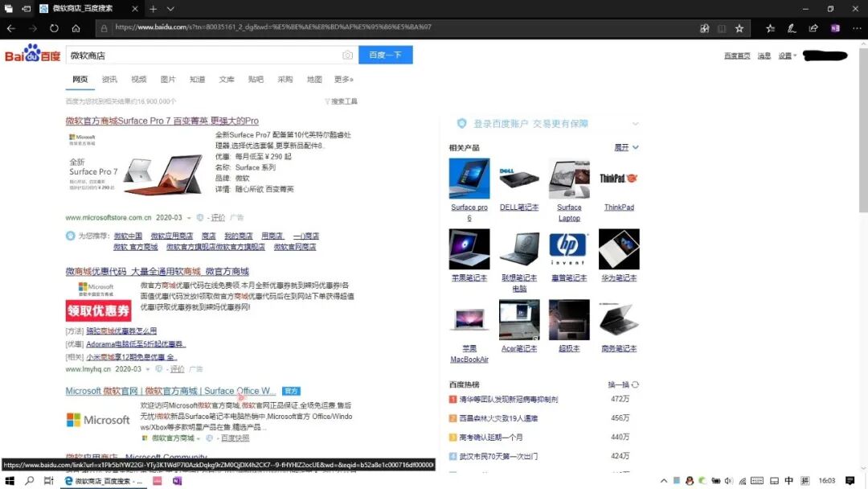The height and width of the screenshot is (489, 868).
Task: Open the tab list chevron
Action: tap(170, 9)
